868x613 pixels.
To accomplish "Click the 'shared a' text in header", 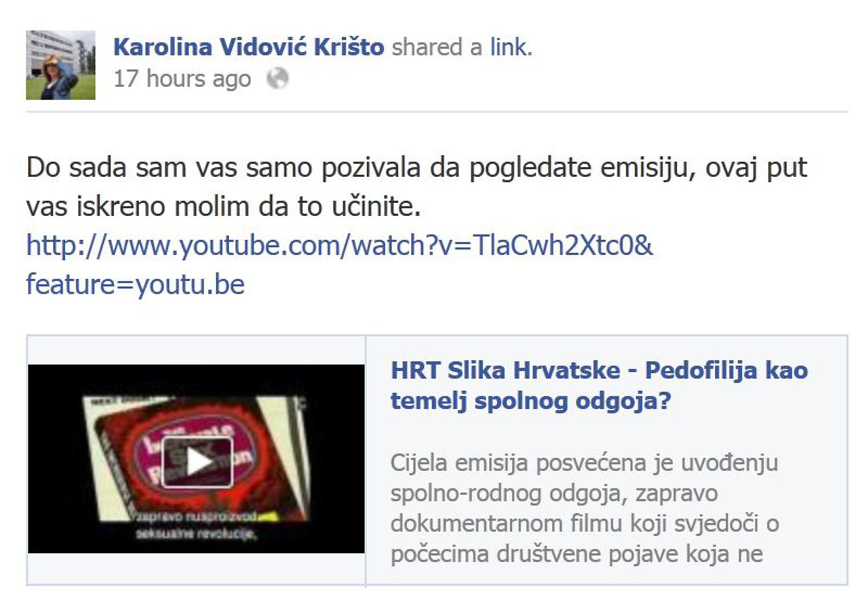I will [437, 47].
